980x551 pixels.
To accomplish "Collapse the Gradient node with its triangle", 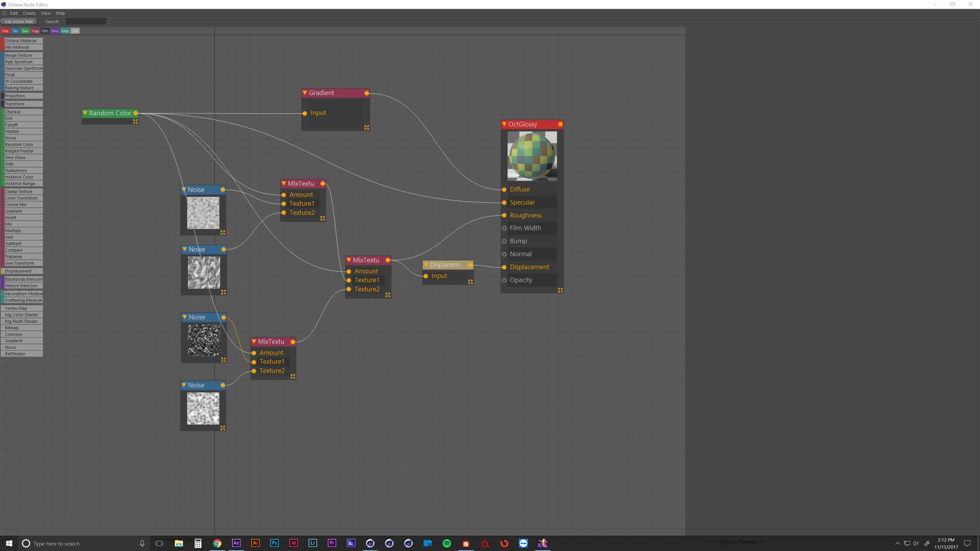I will [x=305, y=93].
